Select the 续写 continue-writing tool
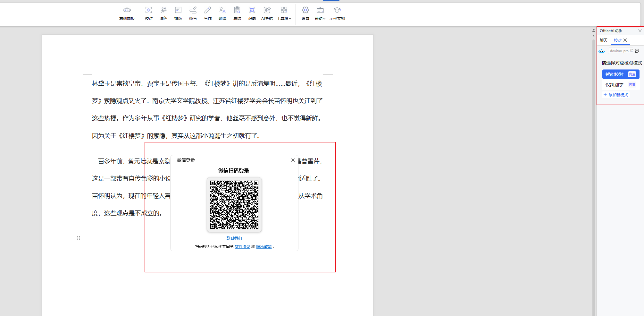Screen dimensions: 644x316 point(193,13)
